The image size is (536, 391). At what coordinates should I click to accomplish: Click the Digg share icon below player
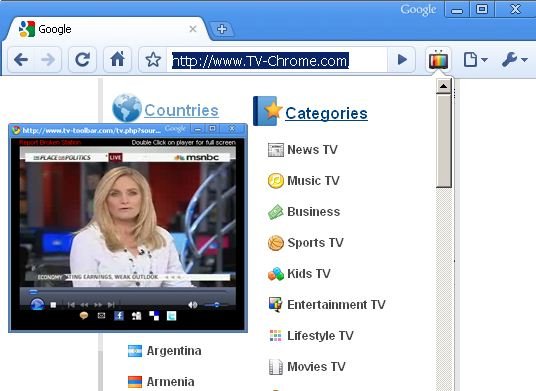[x=136, y=315]
